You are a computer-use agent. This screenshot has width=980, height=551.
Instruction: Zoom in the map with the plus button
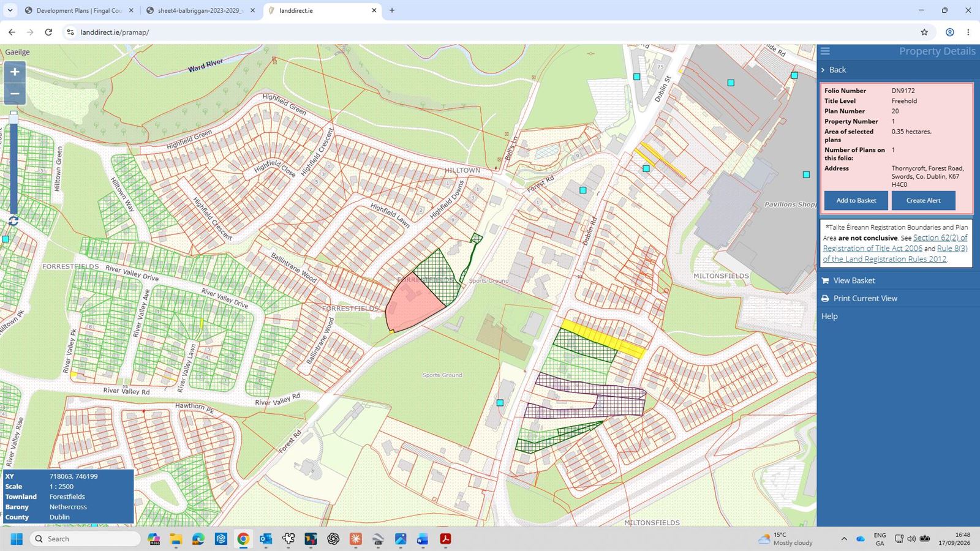pos(15,72)
